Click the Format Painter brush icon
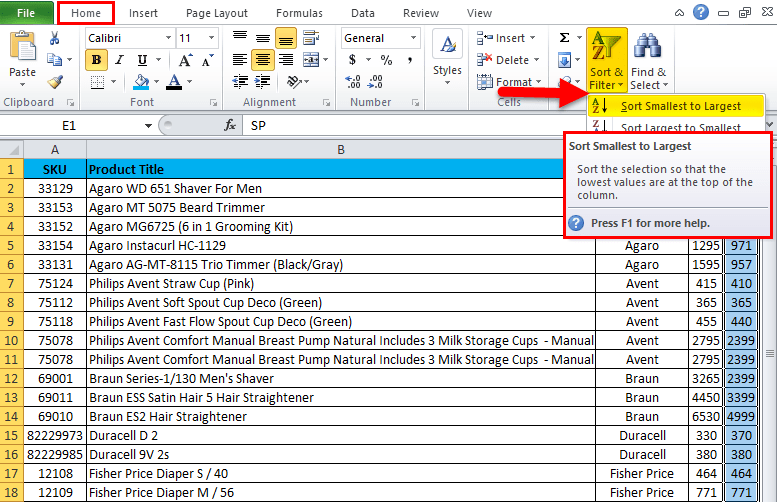 click(x=55, y=81)
